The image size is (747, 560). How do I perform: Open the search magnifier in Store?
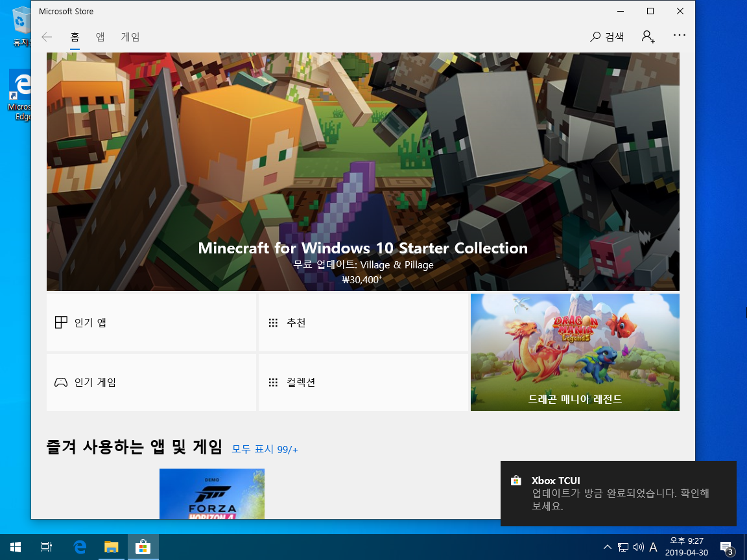pos(607,37)
